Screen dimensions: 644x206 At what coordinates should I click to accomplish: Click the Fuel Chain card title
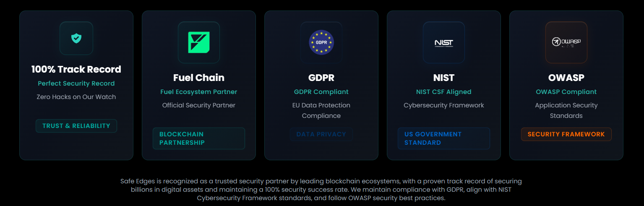click(198, 78)
